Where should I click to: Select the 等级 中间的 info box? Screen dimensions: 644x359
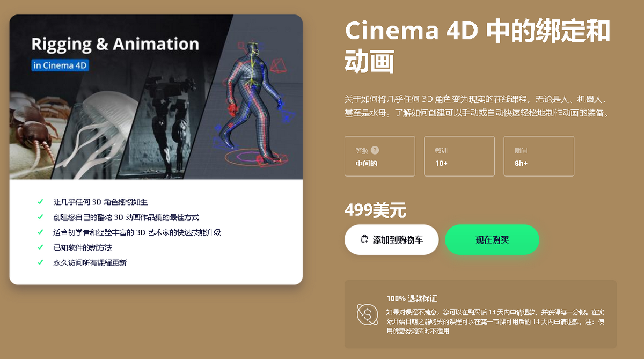380,156
